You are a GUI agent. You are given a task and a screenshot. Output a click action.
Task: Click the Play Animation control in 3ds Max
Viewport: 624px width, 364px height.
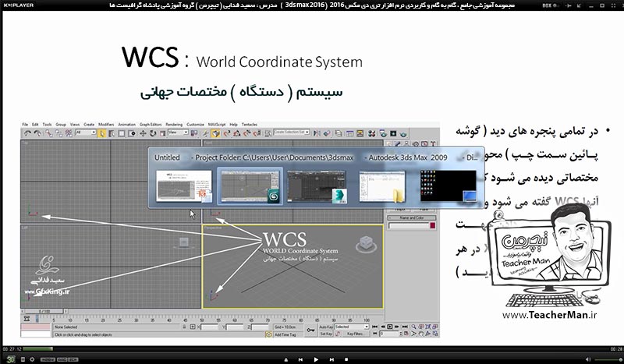point(389,327)
